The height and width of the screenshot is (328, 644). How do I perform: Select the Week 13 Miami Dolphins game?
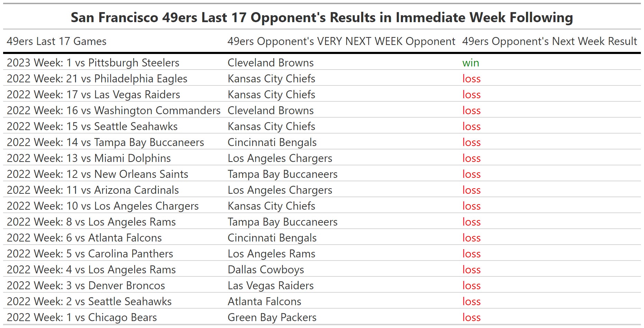89,158
